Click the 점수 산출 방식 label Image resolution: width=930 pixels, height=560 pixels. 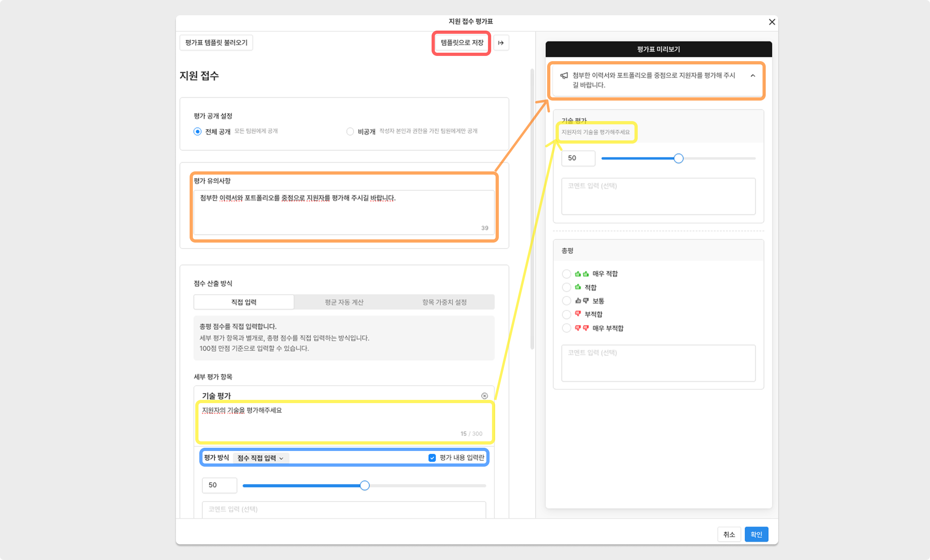coord(213,284)
